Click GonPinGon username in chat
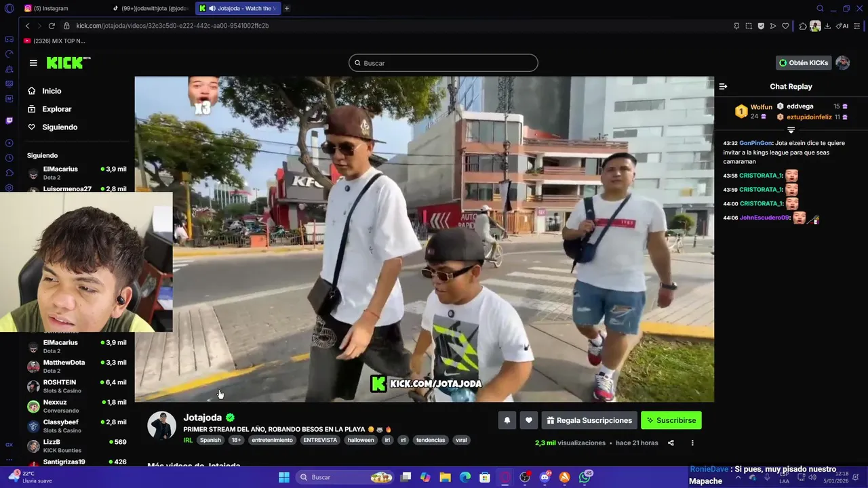 [x=755, y=143]
